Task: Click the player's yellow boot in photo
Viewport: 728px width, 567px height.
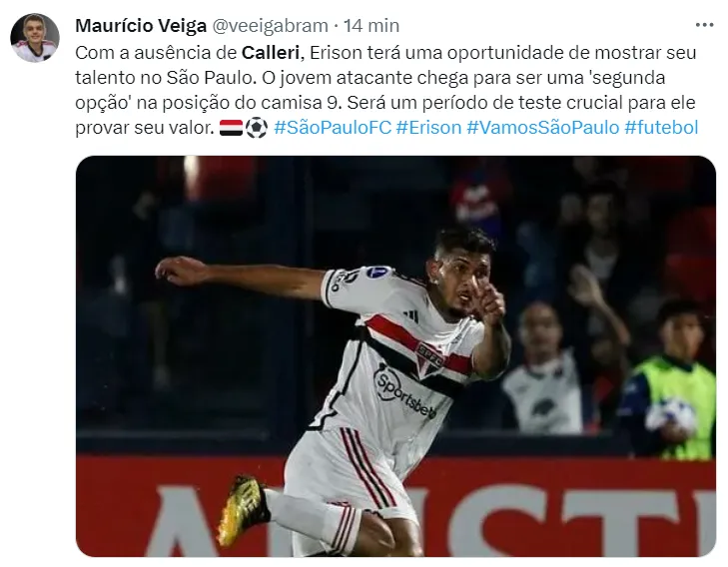Action: (x=242, y=508)
